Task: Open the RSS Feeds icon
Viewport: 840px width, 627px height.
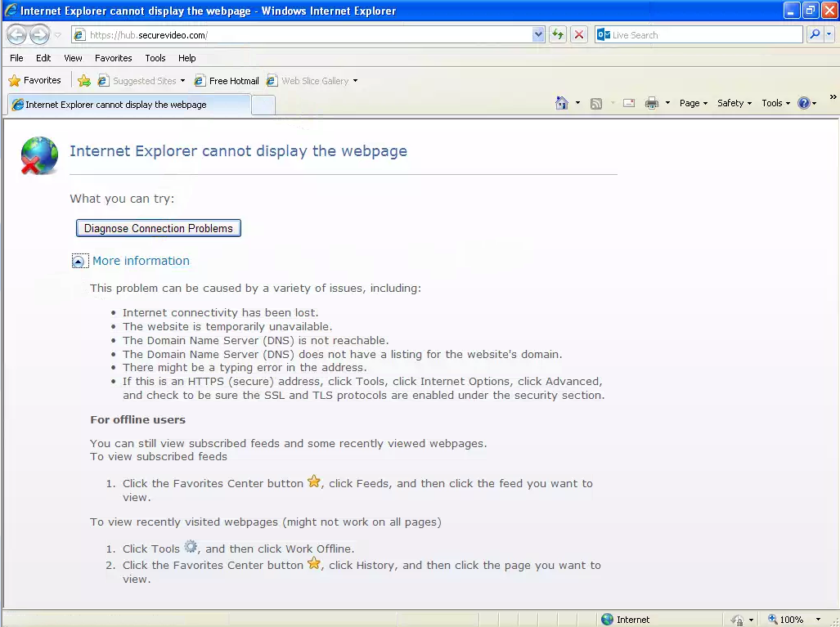Action: point(596,103)
